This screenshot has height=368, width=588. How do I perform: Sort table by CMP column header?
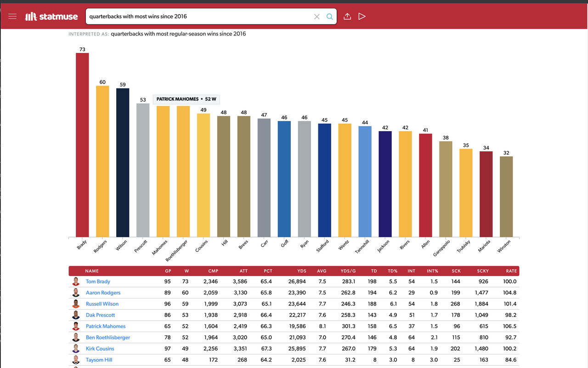(x=213, y=271)
